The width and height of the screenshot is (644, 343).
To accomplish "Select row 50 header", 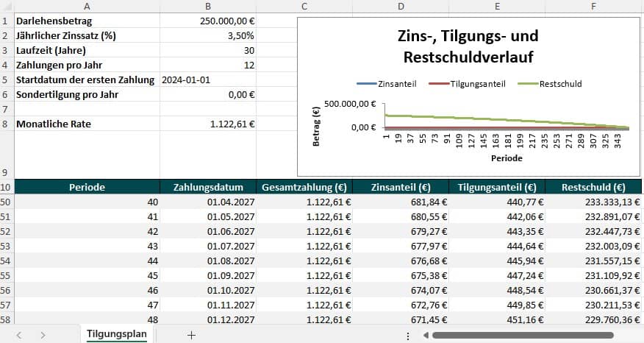I will [x=7, y=202].
